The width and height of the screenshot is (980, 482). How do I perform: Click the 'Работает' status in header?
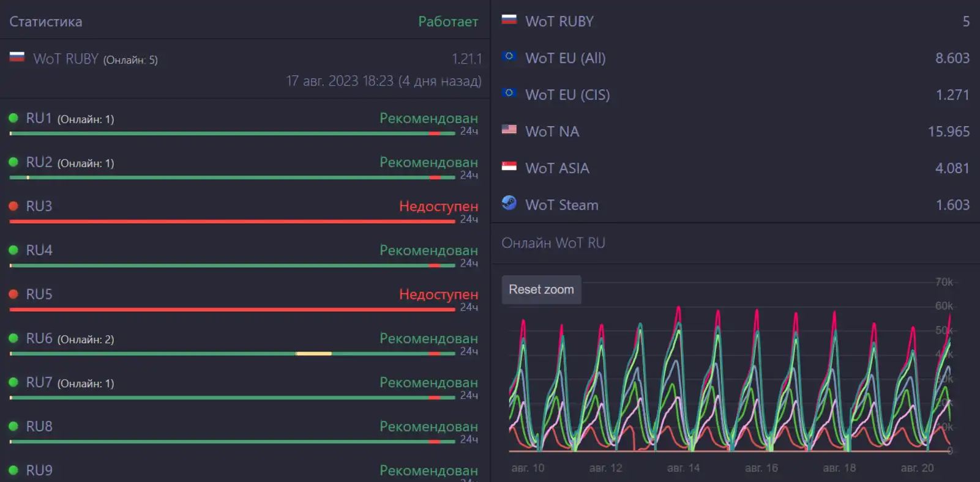pos(448,21)
